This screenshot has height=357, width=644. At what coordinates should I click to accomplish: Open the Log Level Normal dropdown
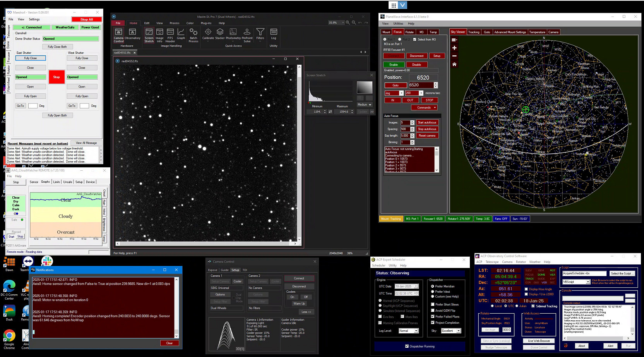click(416, 331)
